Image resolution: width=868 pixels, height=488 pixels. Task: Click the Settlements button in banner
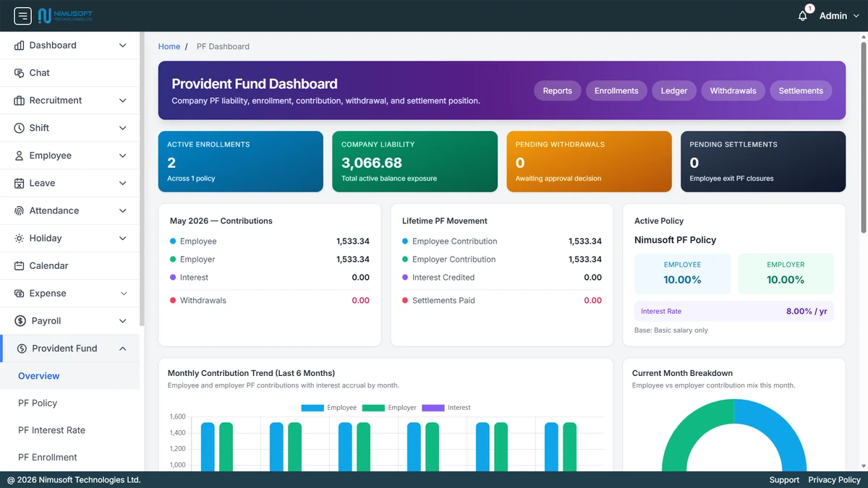[x=801, y=90]
